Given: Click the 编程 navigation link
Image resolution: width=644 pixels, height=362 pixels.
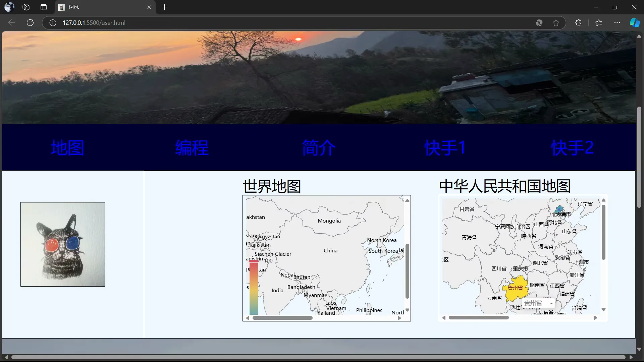Looking at the screenshot, I should [x=192, y=148].
